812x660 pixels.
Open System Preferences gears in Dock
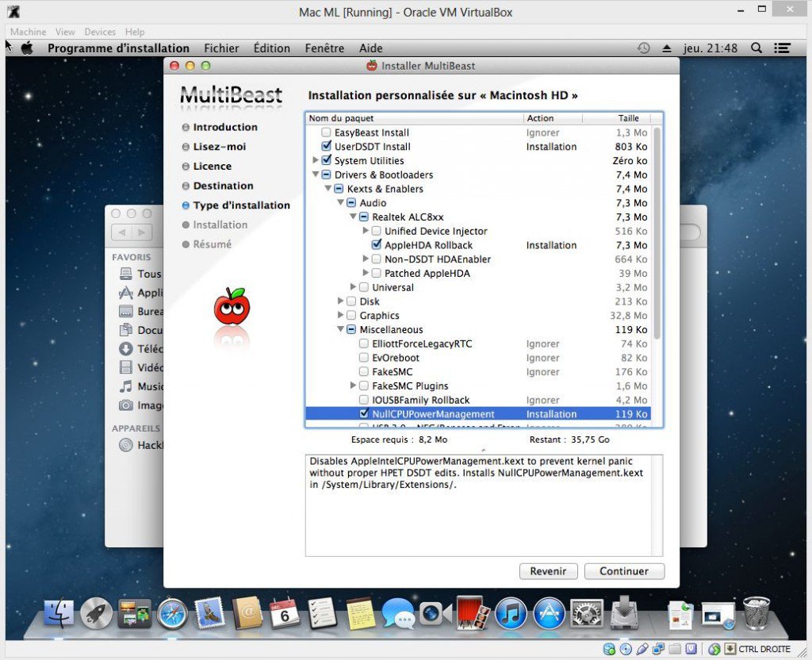[x=587, y=615]
